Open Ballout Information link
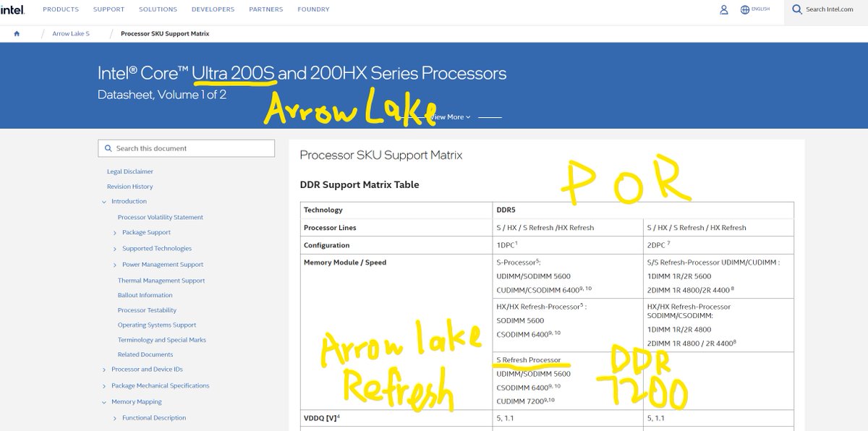The image size is (868, 431). pos(145,295)
